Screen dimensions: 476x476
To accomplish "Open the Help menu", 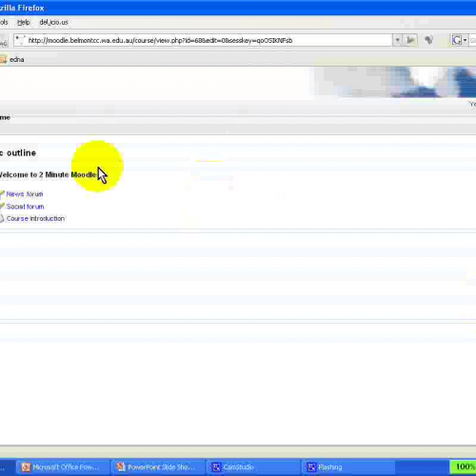I will 24,23.
